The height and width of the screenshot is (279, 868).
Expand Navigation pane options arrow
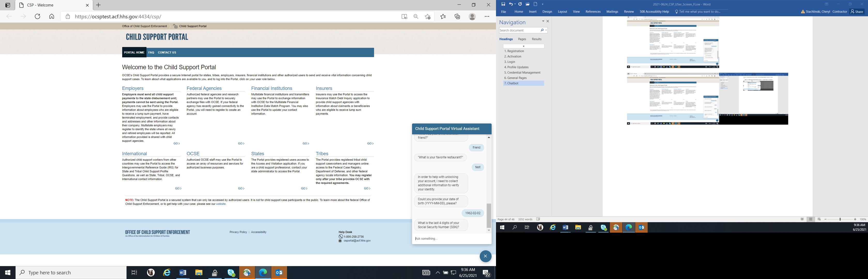click(x=543, y=21)
